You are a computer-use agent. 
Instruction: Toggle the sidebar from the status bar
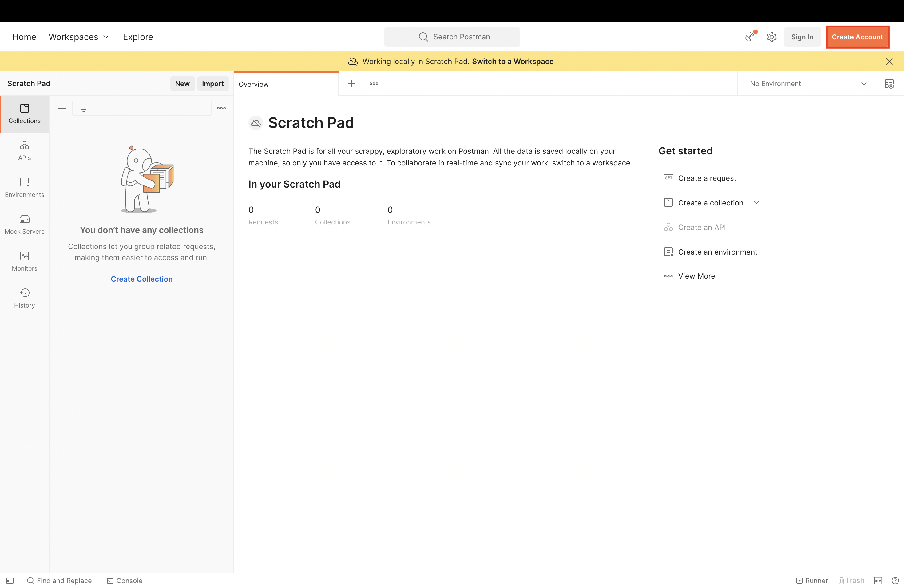click(x=10, y=580)
